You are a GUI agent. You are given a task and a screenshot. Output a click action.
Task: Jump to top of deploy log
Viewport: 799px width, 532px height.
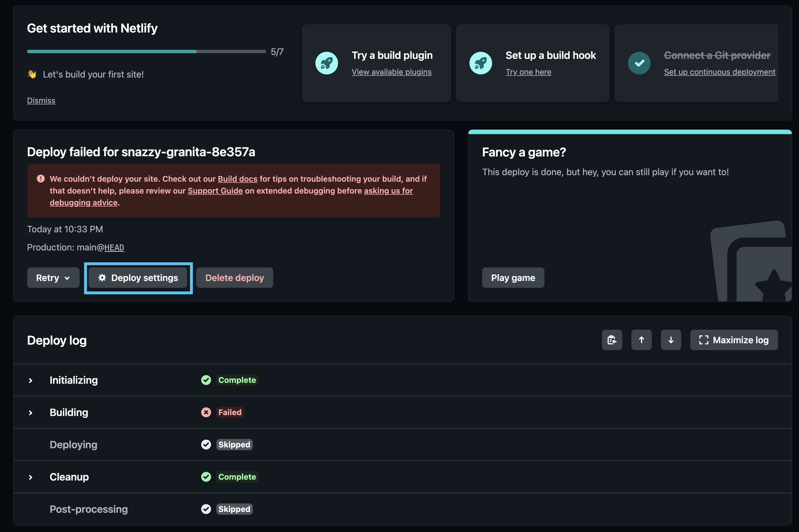[x=642, y=340]
